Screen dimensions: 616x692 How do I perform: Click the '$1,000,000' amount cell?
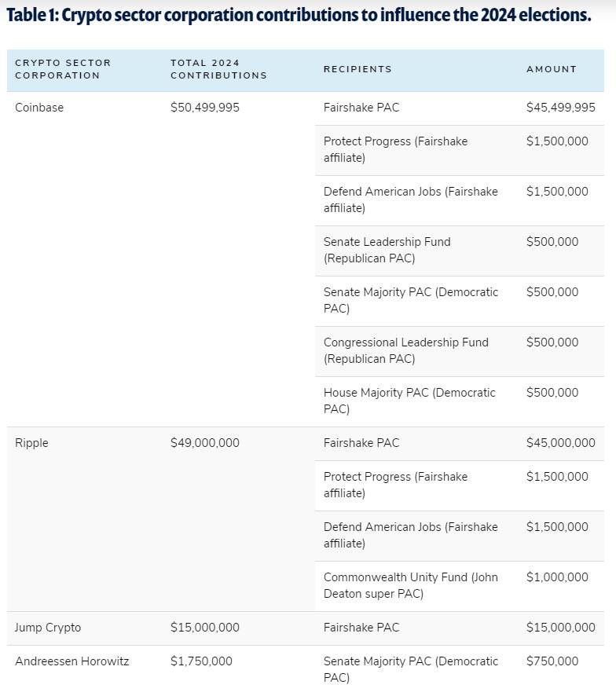[557, 577]
